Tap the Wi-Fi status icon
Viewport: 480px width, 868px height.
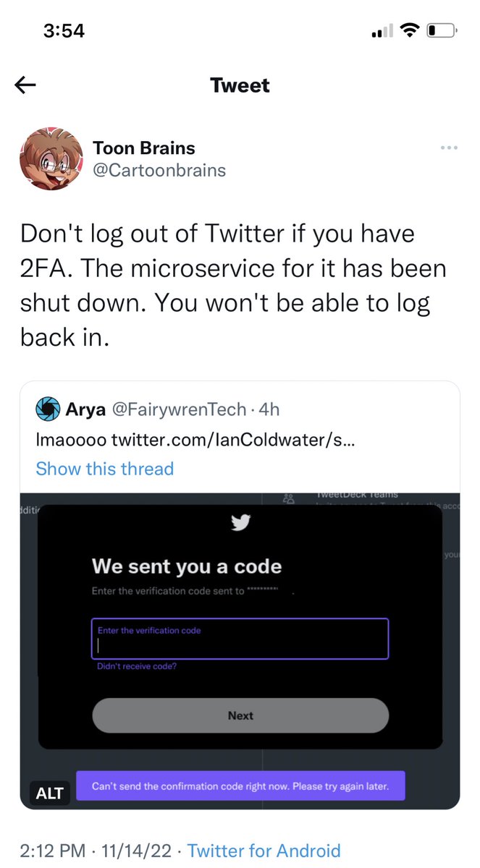[x=410, y=30]
